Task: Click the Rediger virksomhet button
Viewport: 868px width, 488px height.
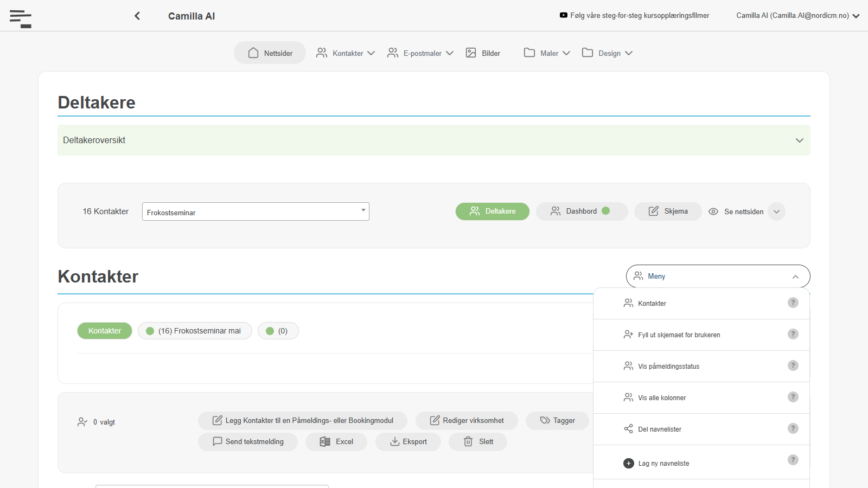Action: click(467, 420)
